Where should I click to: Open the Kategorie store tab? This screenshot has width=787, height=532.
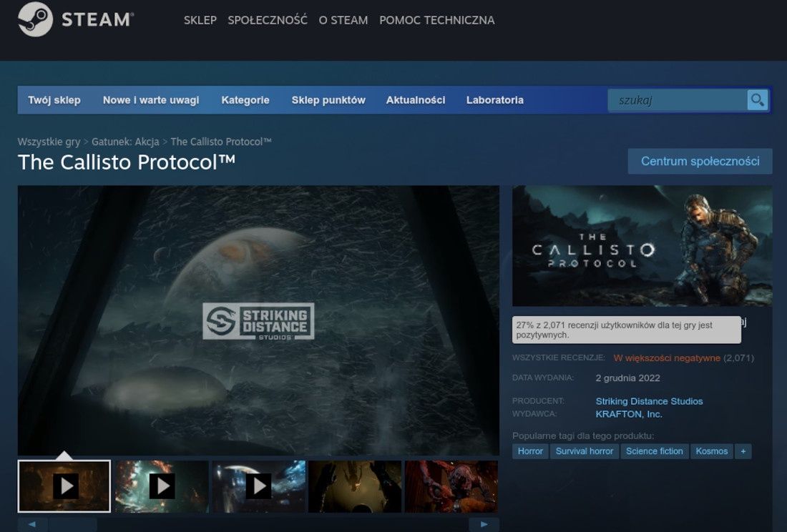[245, 100]
